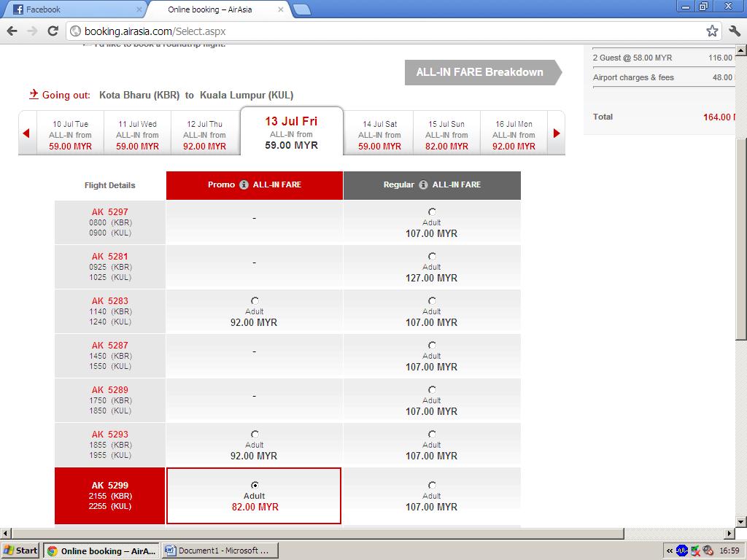
Task: Click the scroll right arrow
Action: pos(729,533)
